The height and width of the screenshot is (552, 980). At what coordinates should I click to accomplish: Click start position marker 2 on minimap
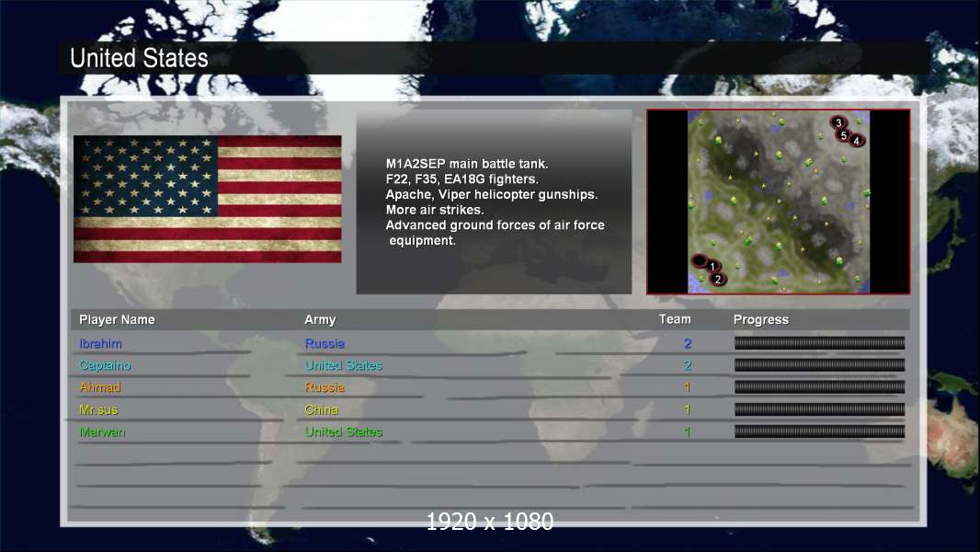click(718, 279)
